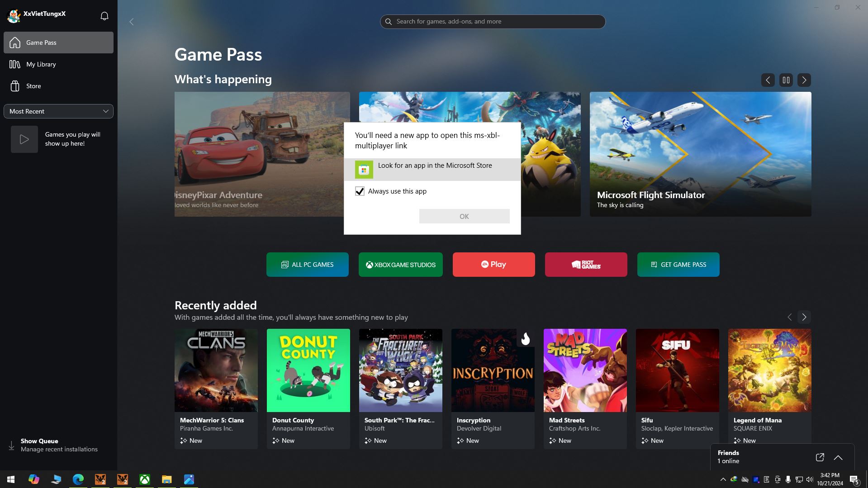Viewport: 868px width, 488px height.
Task: Click the ALL PC GAMES button
Action: pos(307,265)
